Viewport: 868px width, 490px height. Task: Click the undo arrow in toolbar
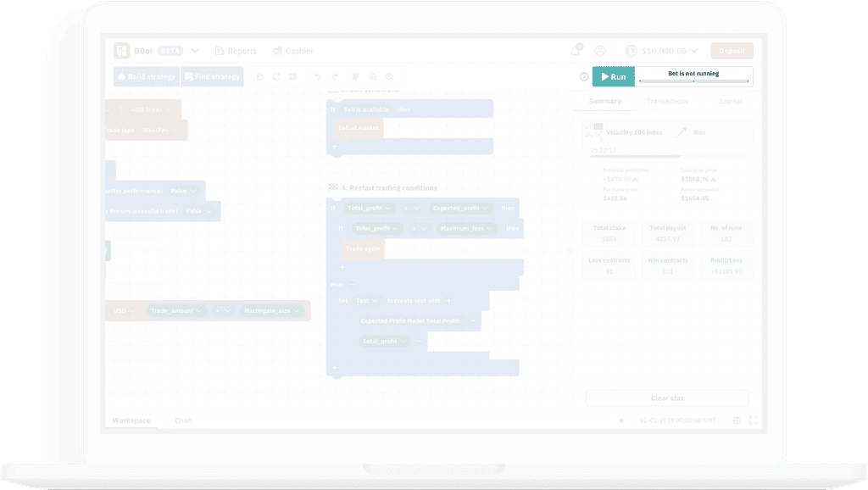tap(318, 77)
